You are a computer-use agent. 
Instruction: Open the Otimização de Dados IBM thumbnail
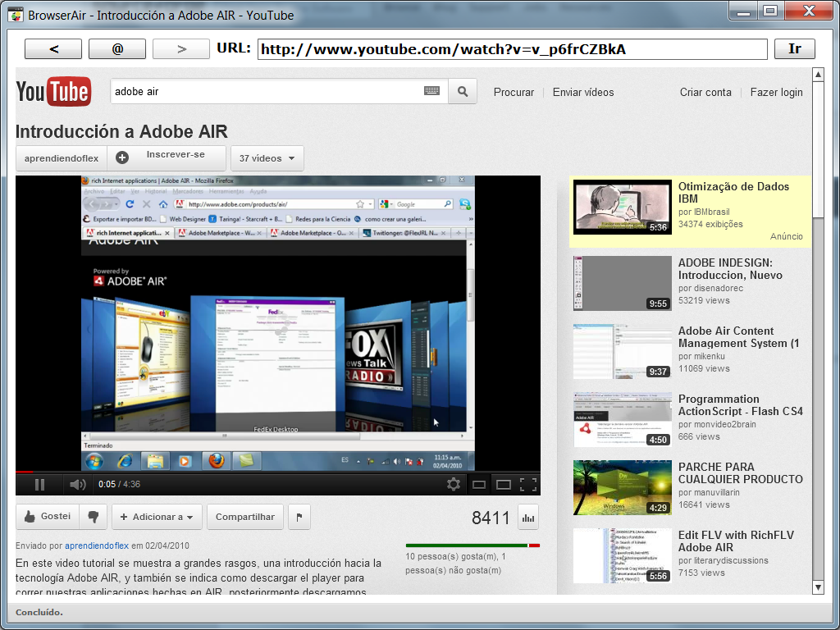point(622,208)
